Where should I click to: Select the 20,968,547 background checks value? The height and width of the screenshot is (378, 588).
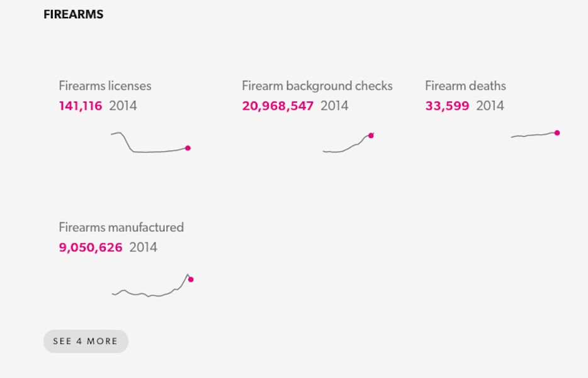point(278,106)
